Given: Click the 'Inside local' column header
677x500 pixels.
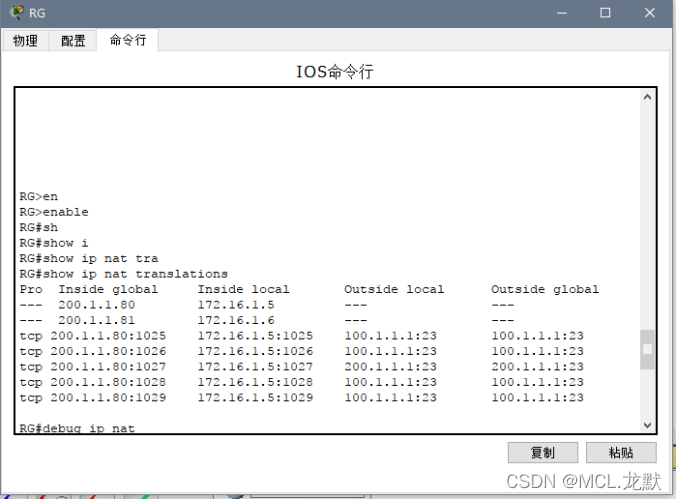Looking at the screenshot, I should [244, 289].
